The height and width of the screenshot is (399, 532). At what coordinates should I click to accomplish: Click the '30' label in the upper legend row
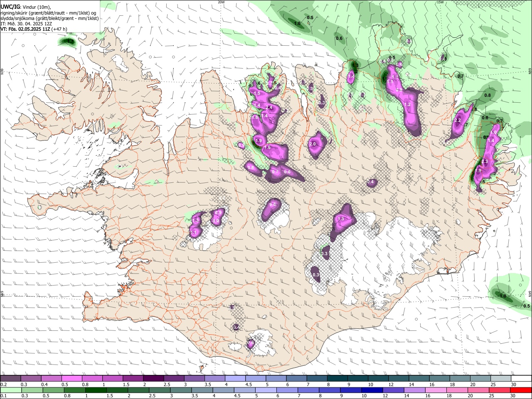[513, 385]
